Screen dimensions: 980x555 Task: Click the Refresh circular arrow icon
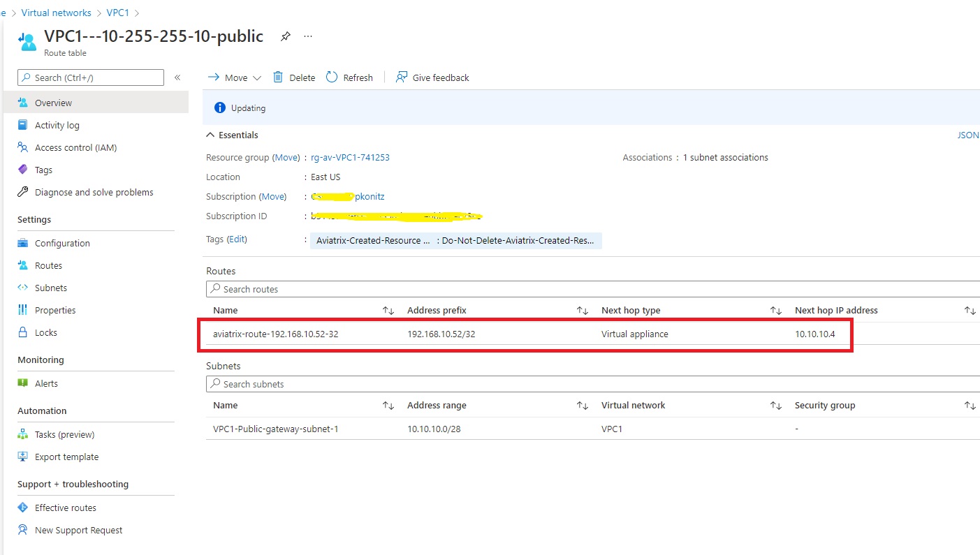point(332,77)
